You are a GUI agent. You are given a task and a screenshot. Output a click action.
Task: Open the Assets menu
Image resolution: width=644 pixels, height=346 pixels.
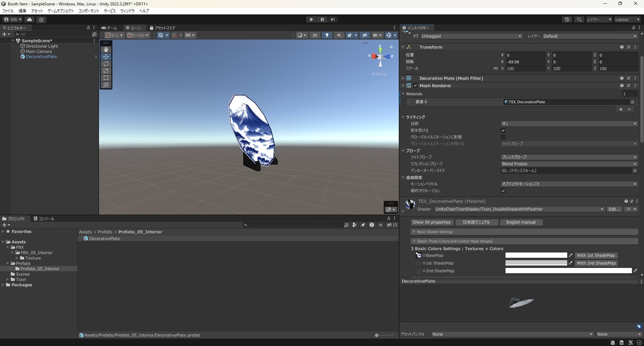tap(37, 11)
